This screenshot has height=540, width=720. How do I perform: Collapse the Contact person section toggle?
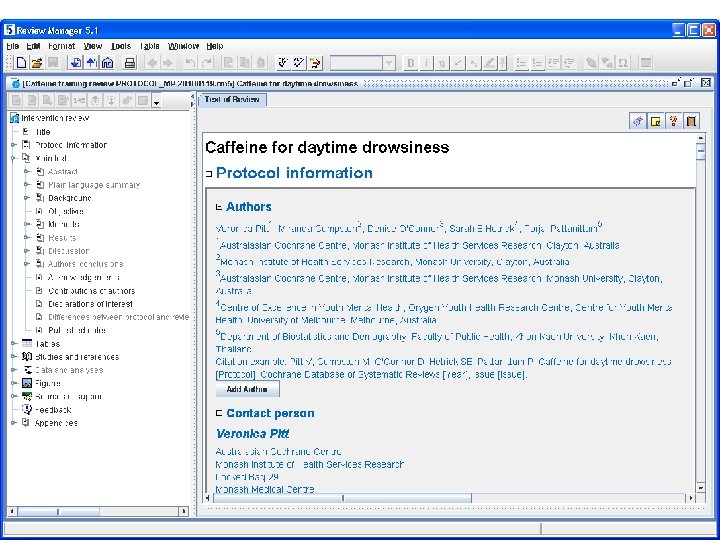point(219,413)
